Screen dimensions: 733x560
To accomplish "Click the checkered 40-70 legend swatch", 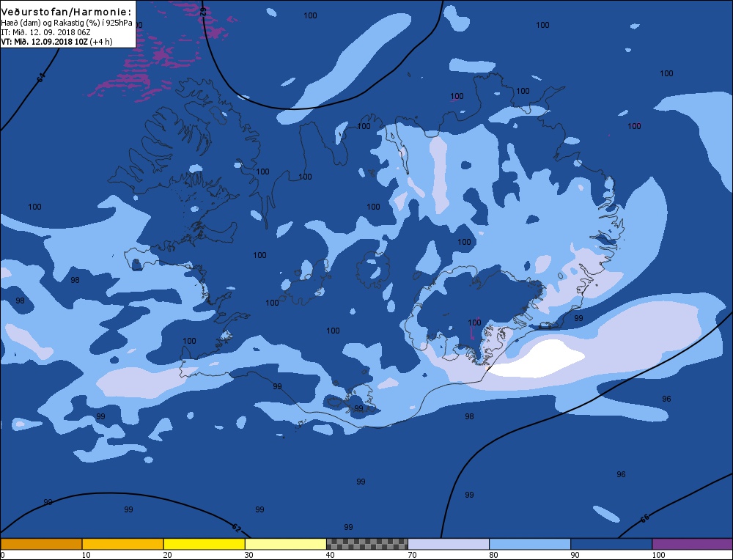I will coord(366,544).
